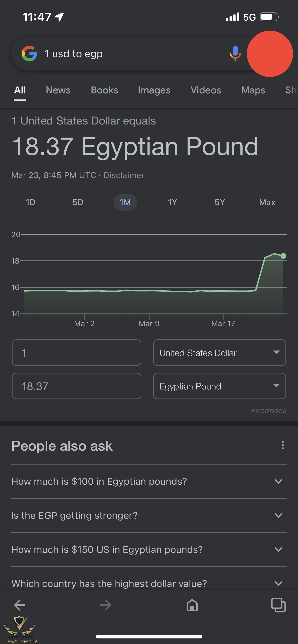Open the Egyptian Pound dropdown
The height and width of the screenshot is (644, 298).
(x=219, y=386)
